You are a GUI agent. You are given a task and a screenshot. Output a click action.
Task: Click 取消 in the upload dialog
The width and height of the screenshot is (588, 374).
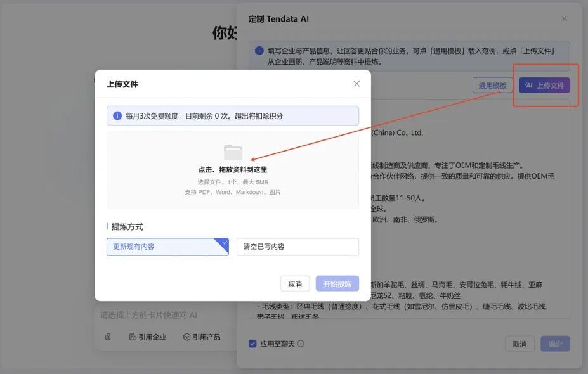295,284
